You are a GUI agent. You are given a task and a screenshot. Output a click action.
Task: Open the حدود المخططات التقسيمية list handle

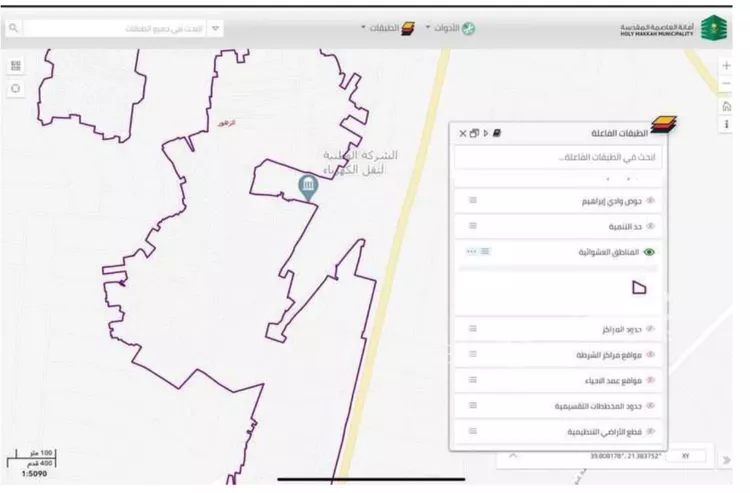(x=473, y=405)
